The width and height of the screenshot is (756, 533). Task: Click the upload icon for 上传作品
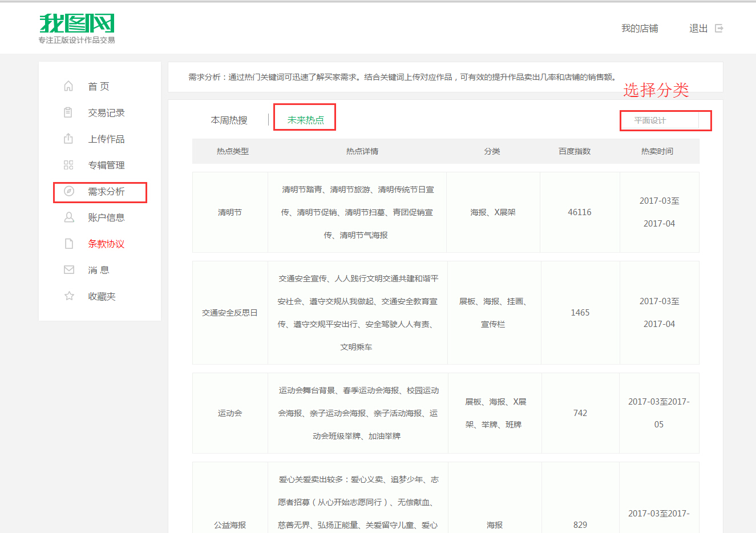coord(68,139)
